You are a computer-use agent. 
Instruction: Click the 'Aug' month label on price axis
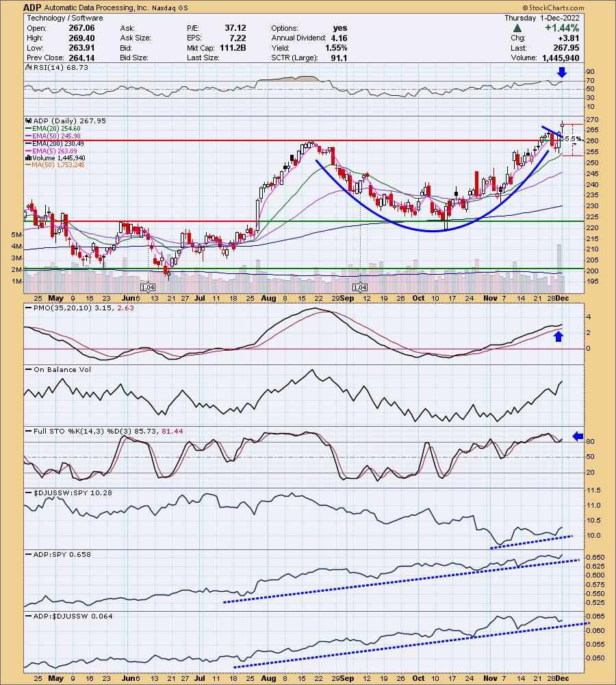point(268,298)
